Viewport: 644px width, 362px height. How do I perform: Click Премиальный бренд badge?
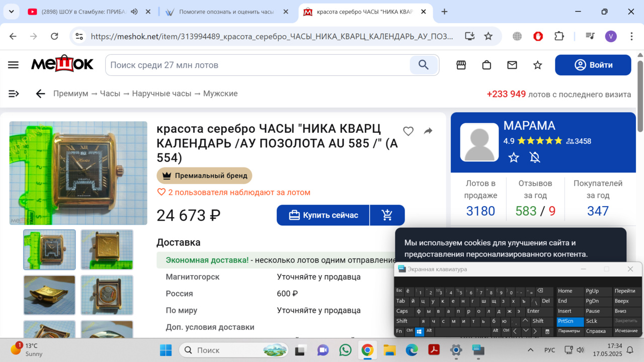pos(204,175)
